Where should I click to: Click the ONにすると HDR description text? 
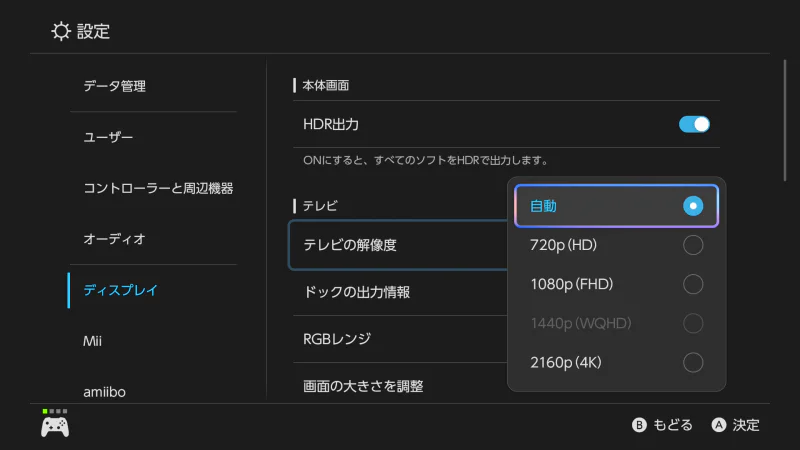coord(425,160)
